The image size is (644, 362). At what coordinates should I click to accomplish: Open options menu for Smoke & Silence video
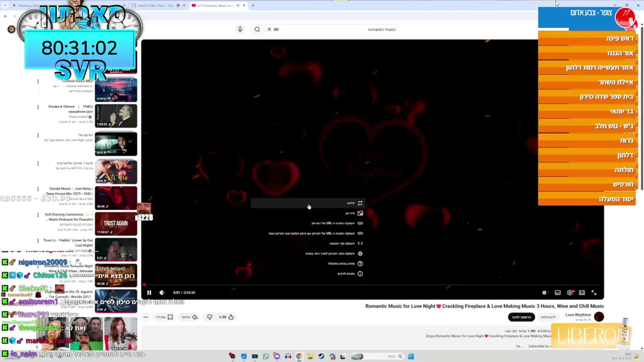pyautogui.click(x=38, y=107)
